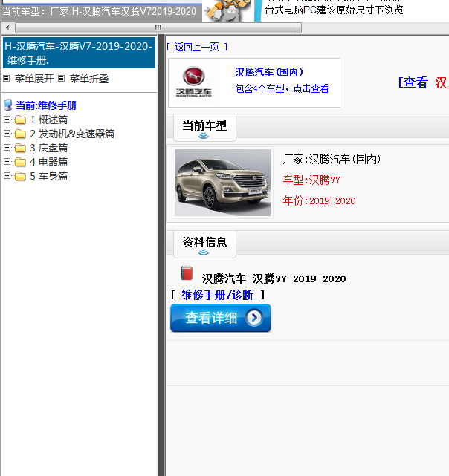Click the 当前:维修手册 root label
The height and width of the screenshot is (476, 449).
pyautogui.click(x=46, y=105)
